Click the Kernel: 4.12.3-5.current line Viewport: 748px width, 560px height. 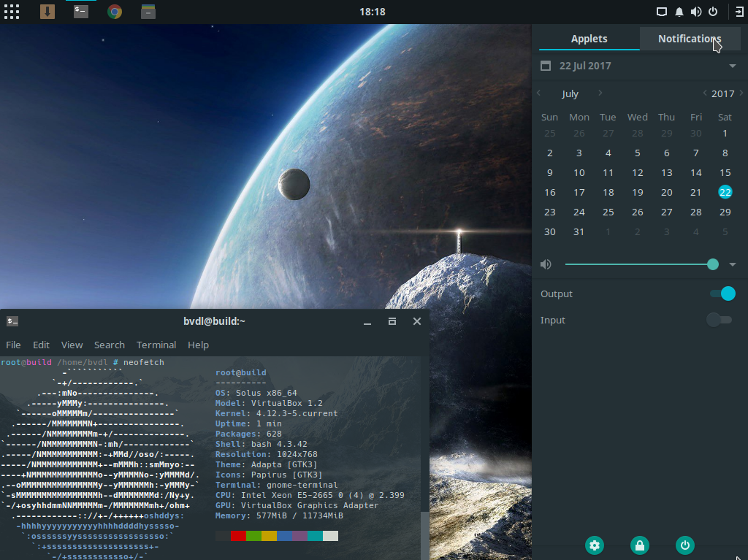pos(276,413)
